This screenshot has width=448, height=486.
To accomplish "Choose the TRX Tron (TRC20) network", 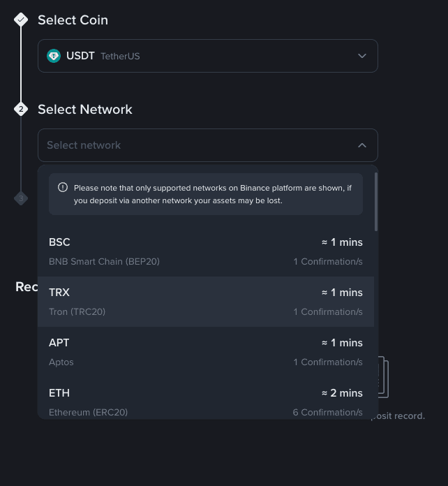I will coord(206,302).
